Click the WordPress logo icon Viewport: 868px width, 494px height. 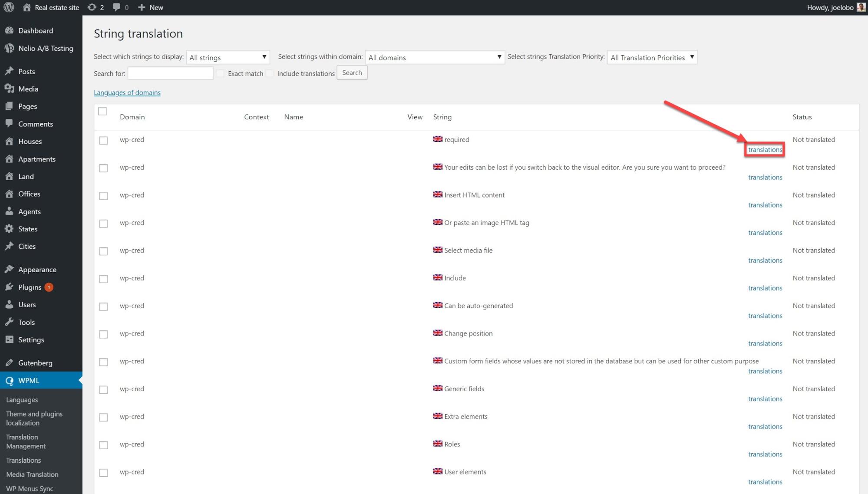click(9, 7)
